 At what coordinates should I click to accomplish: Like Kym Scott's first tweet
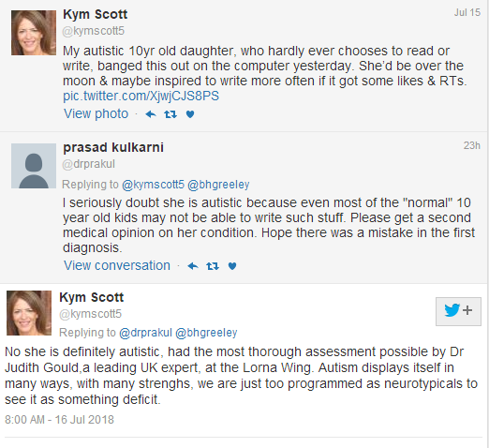point(190,114)
